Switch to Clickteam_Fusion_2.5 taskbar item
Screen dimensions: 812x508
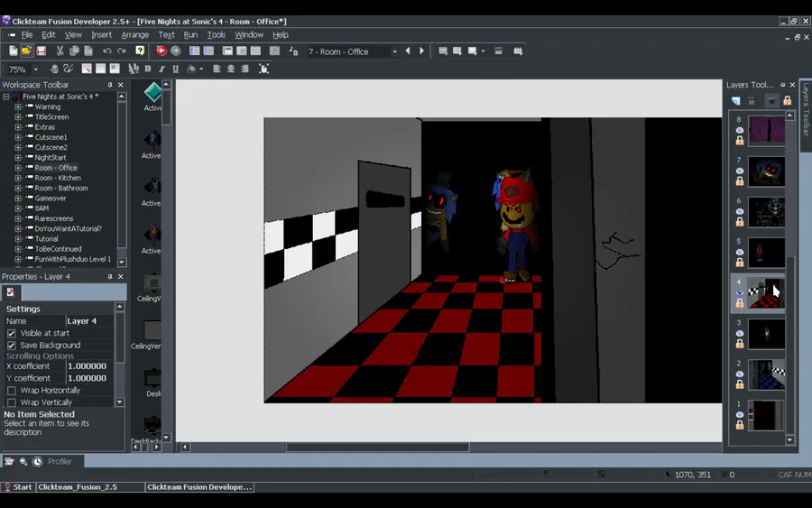[90, 486]
